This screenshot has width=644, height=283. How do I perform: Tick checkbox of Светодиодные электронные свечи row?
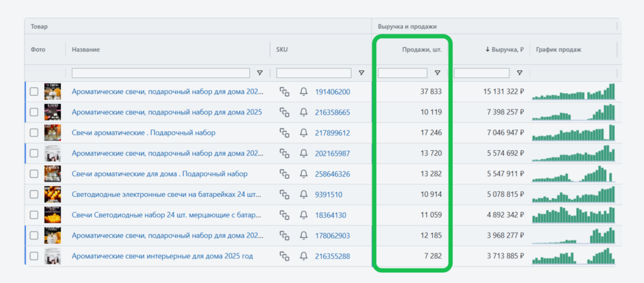click(34, 195)
